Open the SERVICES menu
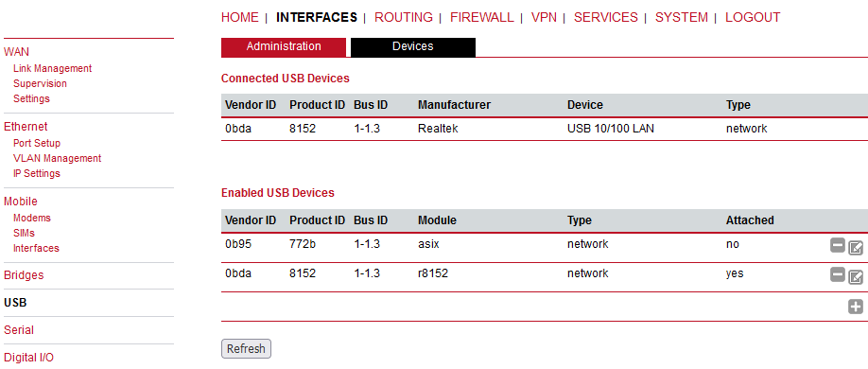 605,17
